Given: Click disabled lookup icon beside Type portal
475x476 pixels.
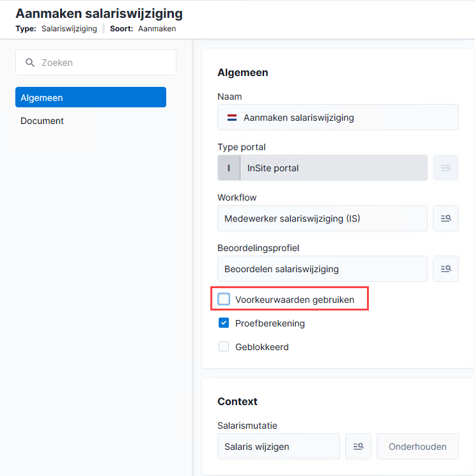Looking at the screenshot, I should [446, 168].
